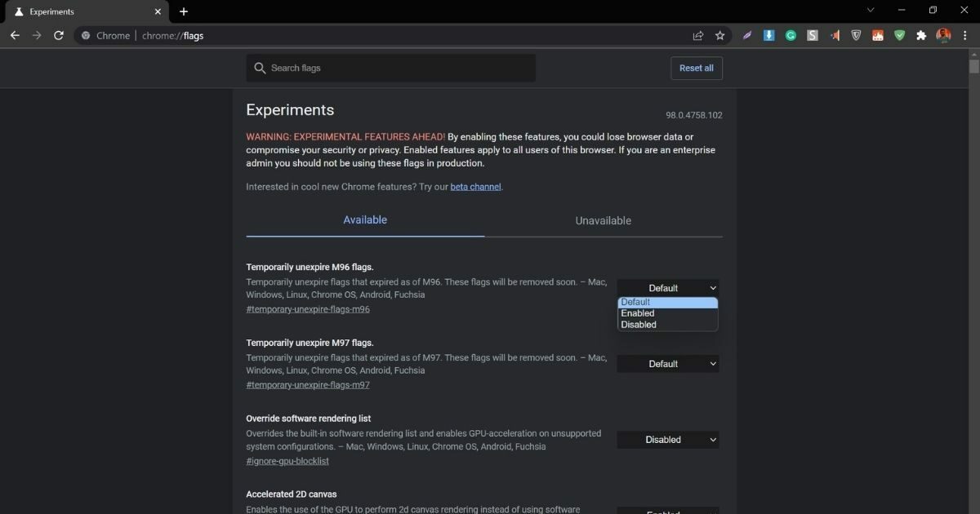Click the search magnifier in the flags search box
980x514 pixels.
tap(259, 68)
